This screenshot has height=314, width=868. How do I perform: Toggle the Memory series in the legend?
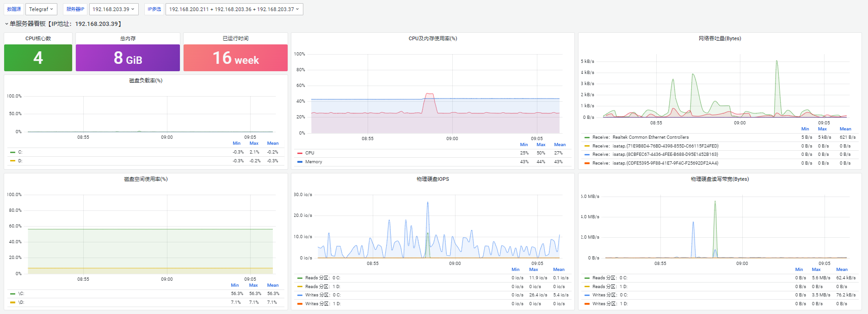coord(314,162)
